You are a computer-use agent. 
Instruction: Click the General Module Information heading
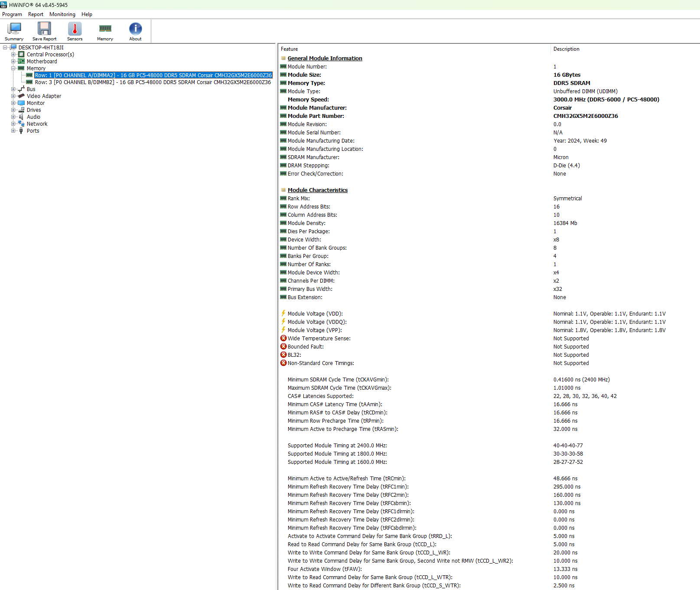coord(325,58)
